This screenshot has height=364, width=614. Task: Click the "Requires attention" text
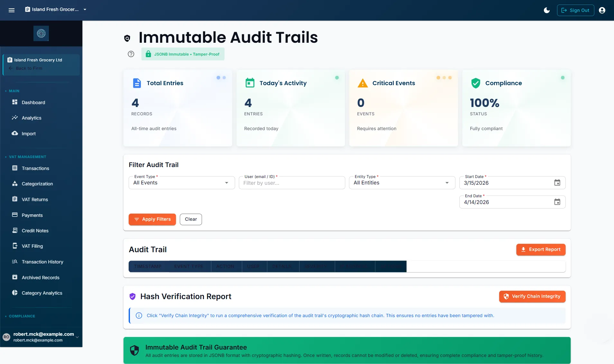click(377, 129)
